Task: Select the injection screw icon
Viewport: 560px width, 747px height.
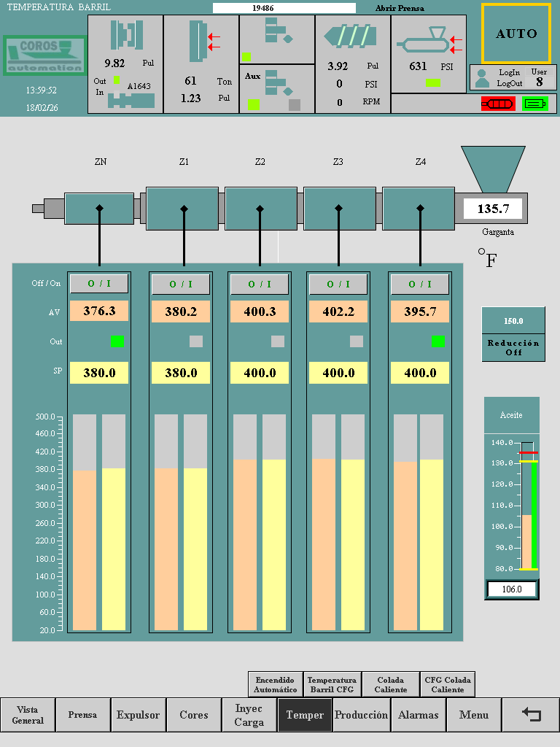Action: coord(353,38)
